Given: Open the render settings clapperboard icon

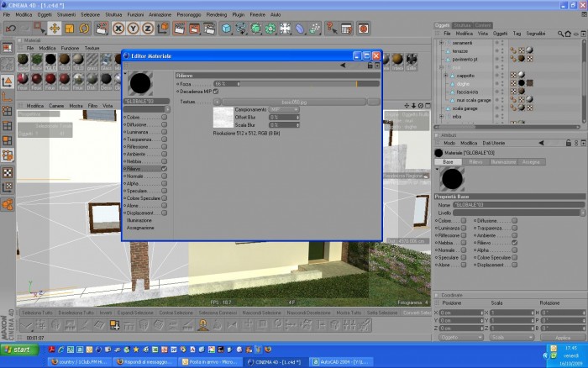Looking at the screenshot, I should (209, 29).
